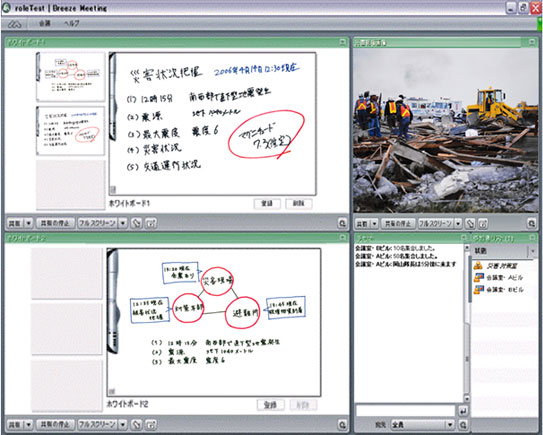Screen dimensions: 543x435
Task: Click the Breeze logo icon in the menu bar
Action: (x=15, y=24)
